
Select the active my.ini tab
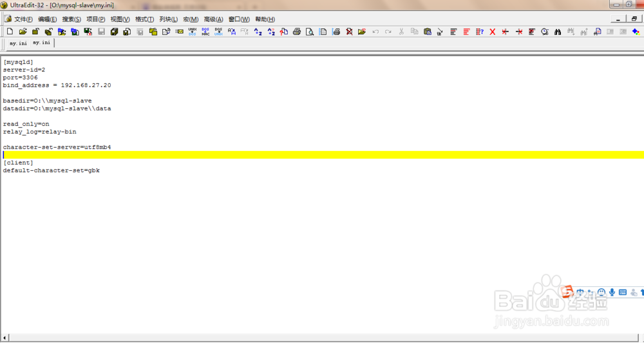41,43
